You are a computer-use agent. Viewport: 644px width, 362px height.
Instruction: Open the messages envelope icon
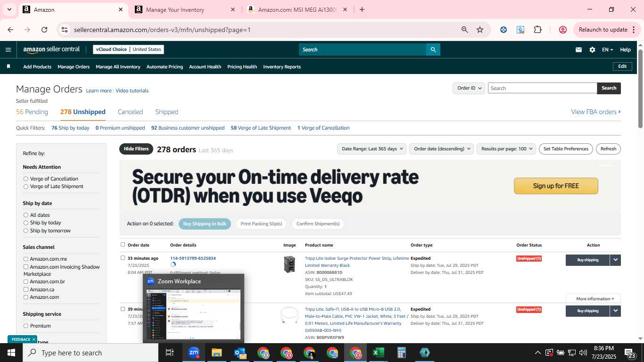click(578, 49)
